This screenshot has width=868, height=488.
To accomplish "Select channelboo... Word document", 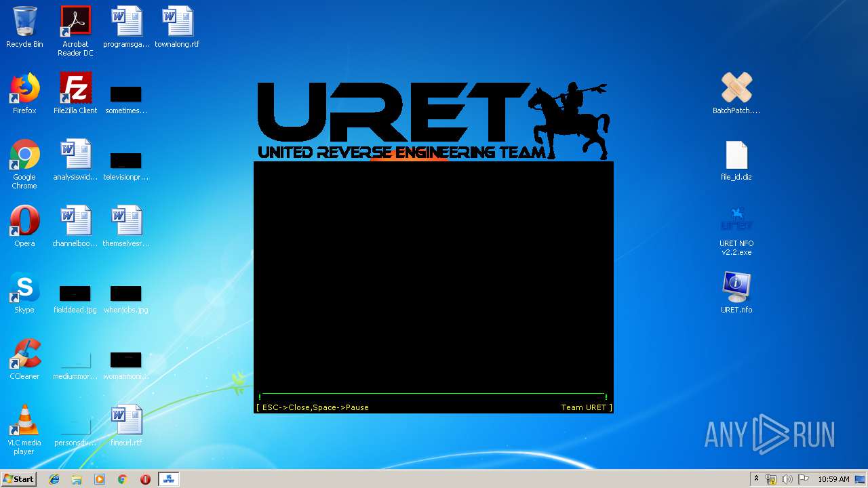I will [75, 226].
